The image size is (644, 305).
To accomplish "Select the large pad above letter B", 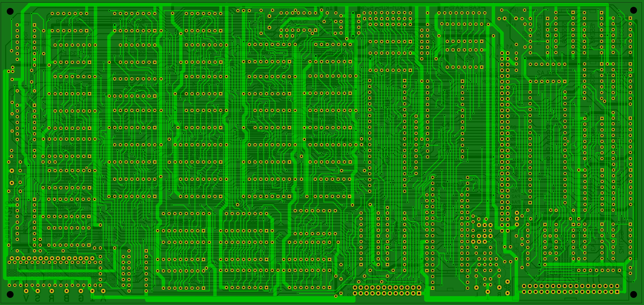I will 67,291.
